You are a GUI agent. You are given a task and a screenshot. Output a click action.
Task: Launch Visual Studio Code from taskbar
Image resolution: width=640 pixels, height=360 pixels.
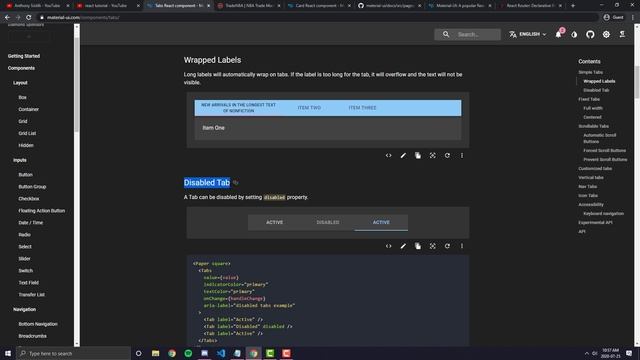(x=221, y=353)
